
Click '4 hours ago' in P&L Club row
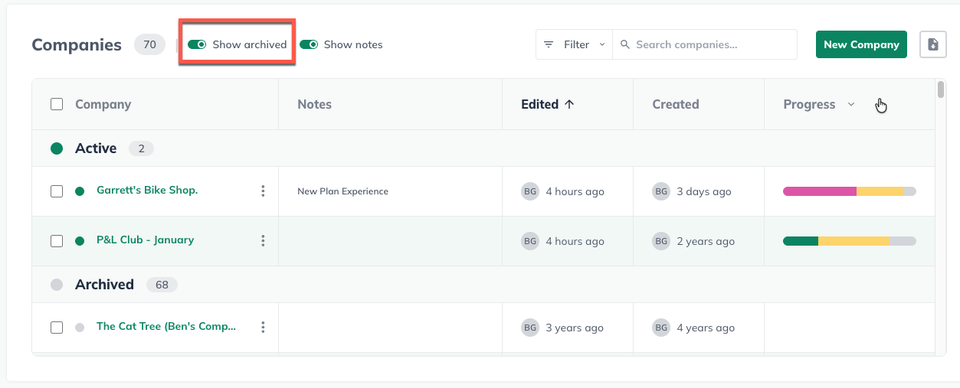(x=575, y=241)
